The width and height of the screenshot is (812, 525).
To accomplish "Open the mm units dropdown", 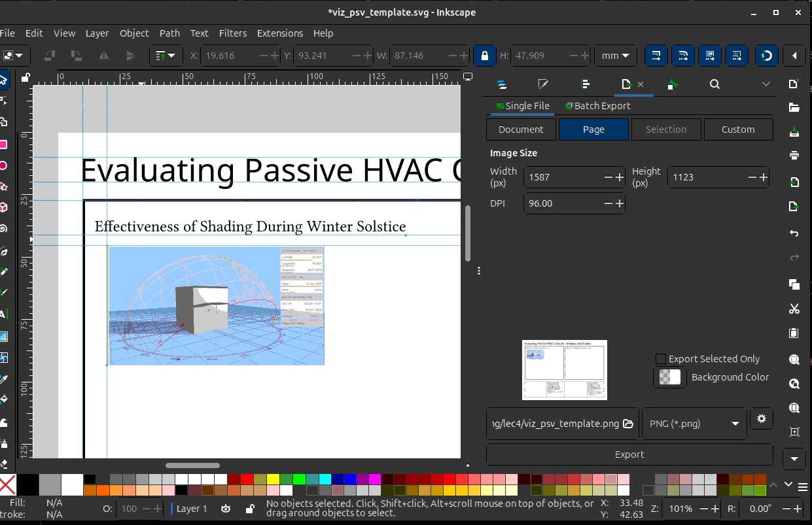I will click(615, 56).
